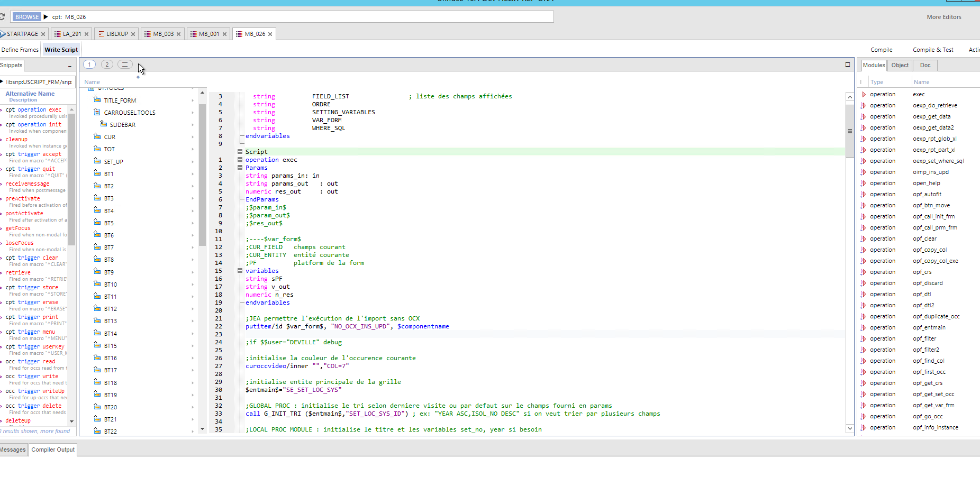Open More Editors
Viewport: 980px width, 486px height.
944,16
